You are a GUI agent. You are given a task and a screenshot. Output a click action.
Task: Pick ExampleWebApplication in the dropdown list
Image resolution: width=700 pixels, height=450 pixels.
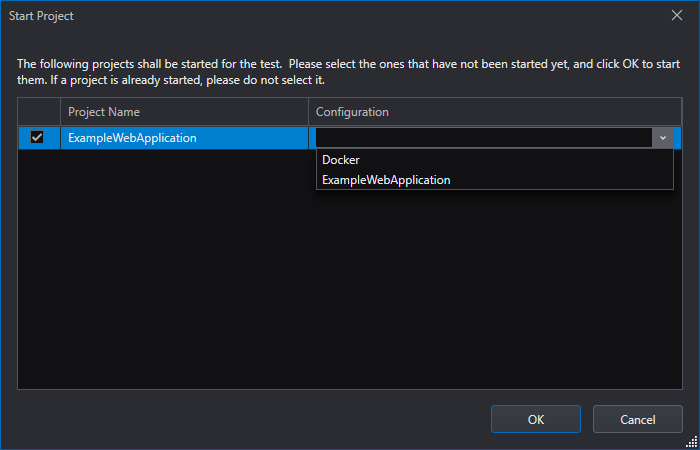(386, 180)
